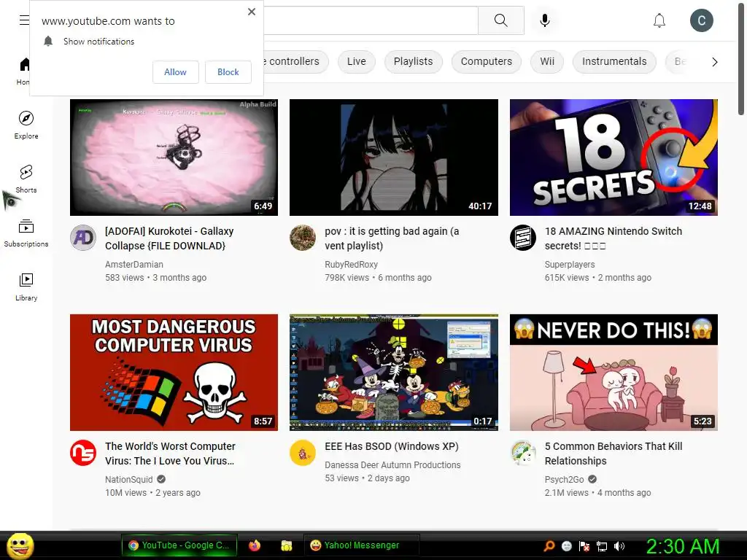Screen dimensions: 747x560
Task: Click the magnifier tray icon
Action: pyautogui.click(x=549, y=545)
